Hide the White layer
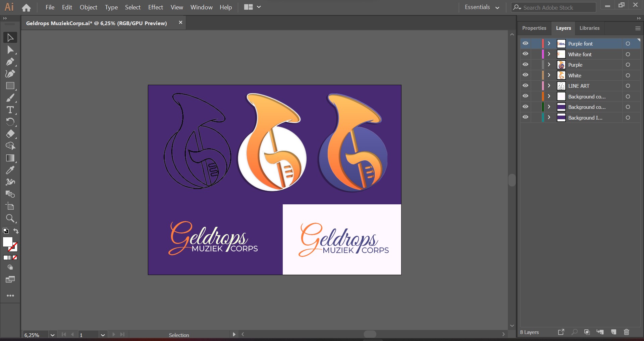 click(525, 75)
